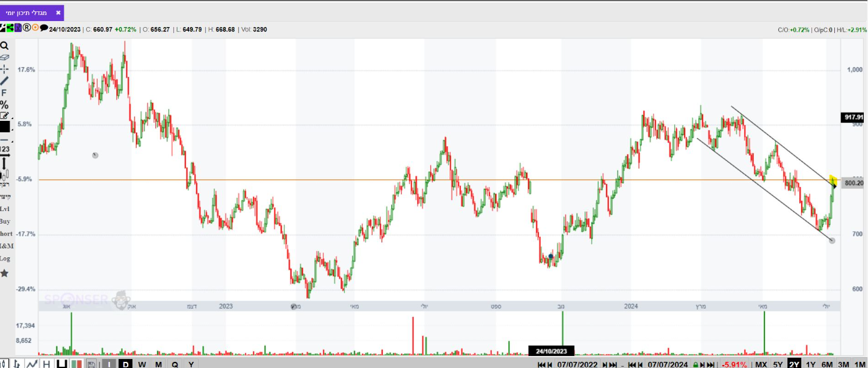Click the Short marker tool
This screenshot has width=868, height=368.
click(6, 233)
